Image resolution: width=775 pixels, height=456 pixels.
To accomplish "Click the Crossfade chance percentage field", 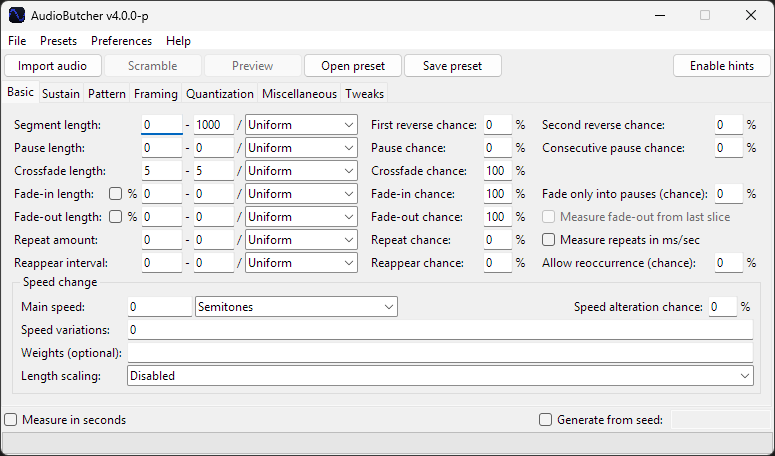I will 497,171.
